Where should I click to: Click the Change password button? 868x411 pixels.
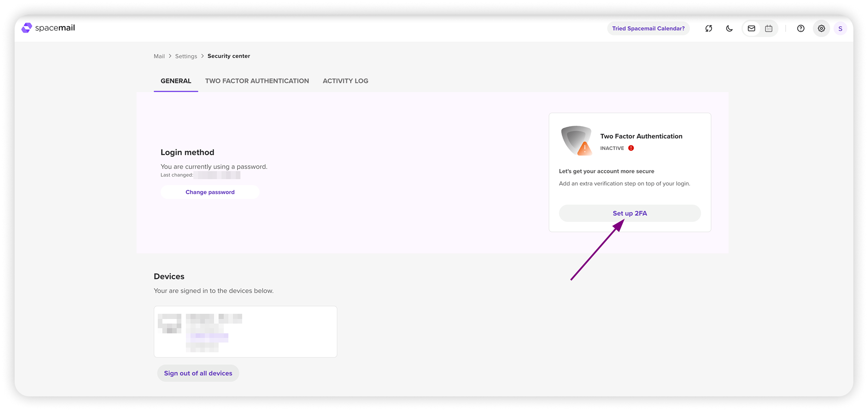tap(210, 192)
